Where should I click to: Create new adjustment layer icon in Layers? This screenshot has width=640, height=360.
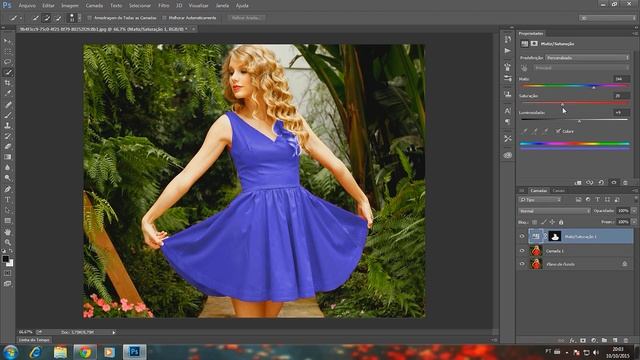[x=593, y=340]
